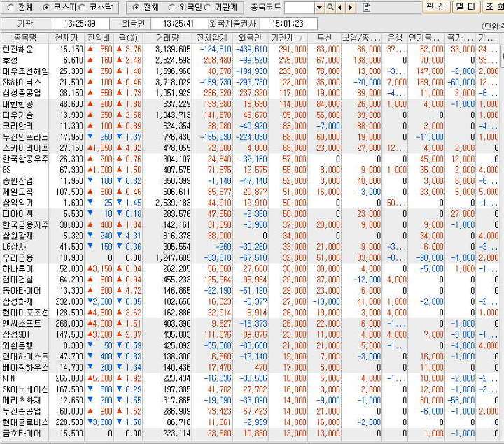Select the 엔씨소프트 stock row
Screen dimensions: 504x444
tap(251, 323)
